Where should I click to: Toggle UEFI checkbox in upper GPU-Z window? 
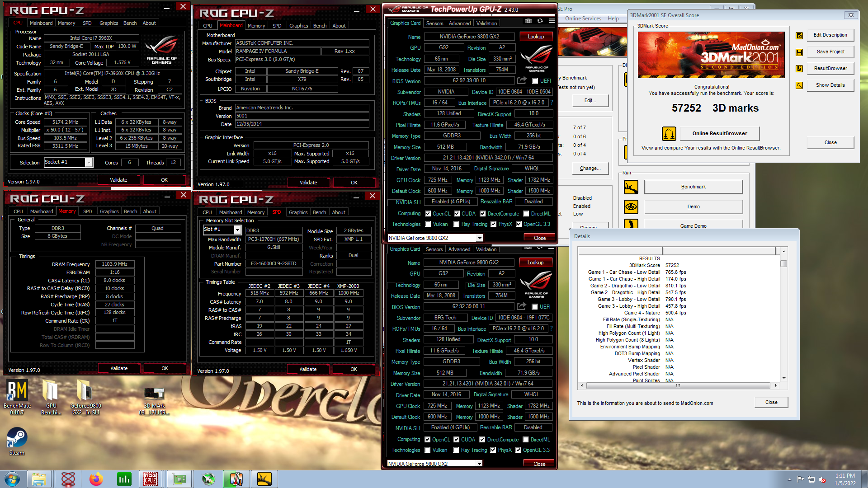click(x=535, y=81)
